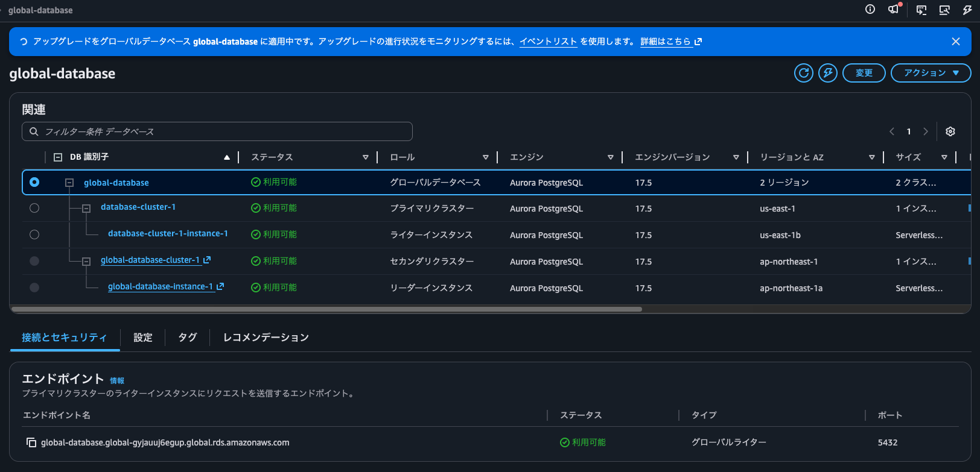Focus the フィルター条件 データベース search field
This screenshot has width=980, height=472.
(x=217, y=131)
